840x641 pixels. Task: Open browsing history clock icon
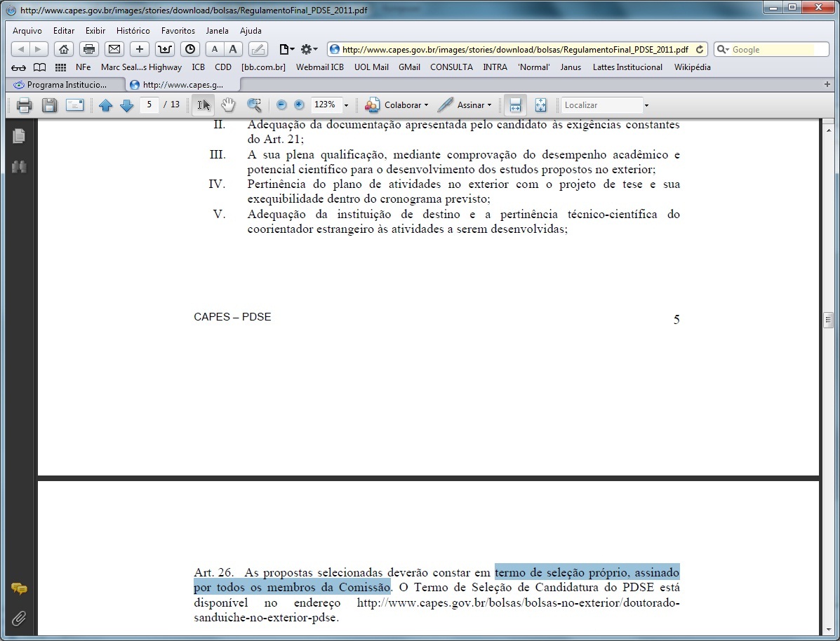pyautogui.click(x=190, y=49)
